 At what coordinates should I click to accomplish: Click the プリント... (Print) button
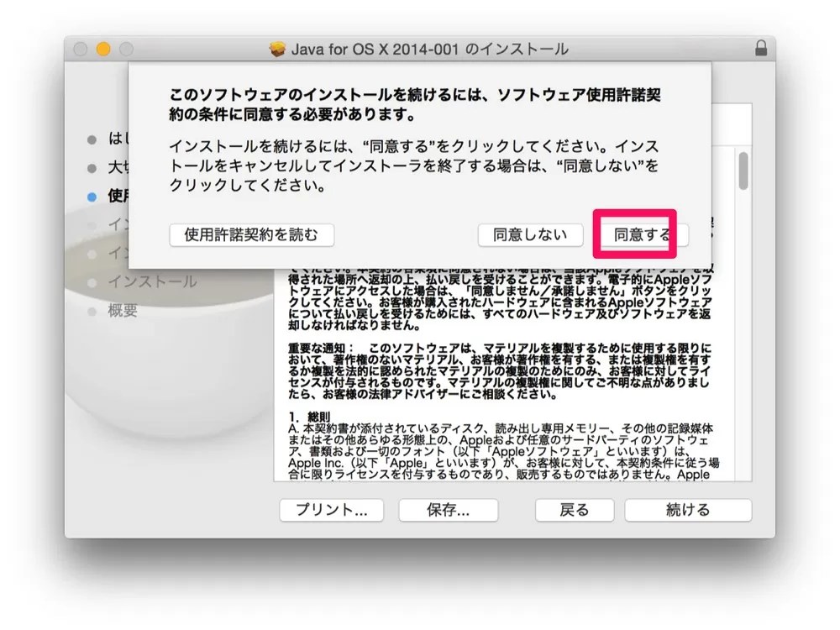tap(332, 510)
